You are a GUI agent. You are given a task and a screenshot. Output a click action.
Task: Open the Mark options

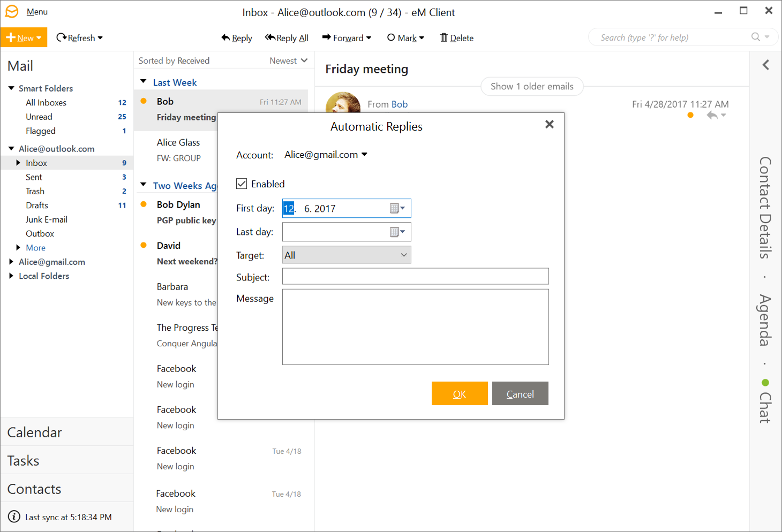pyautogui.click(x=405, y=38)
